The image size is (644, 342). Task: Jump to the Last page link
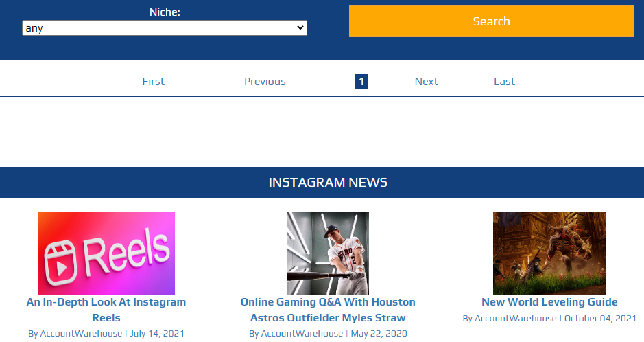(x=504, y=82)
